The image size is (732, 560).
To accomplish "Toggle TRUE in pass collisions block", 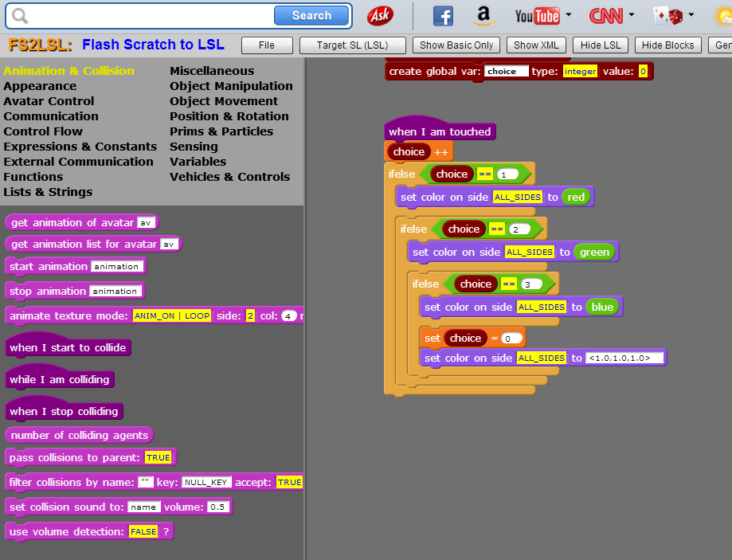I will point(158,458).
